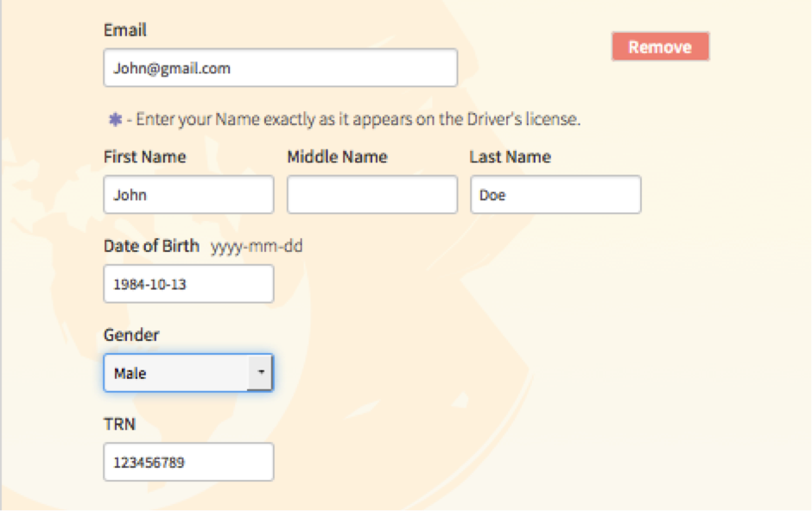
Task: Focus the Email field containing John@gmail.com
Action: (x=280, y=67)
